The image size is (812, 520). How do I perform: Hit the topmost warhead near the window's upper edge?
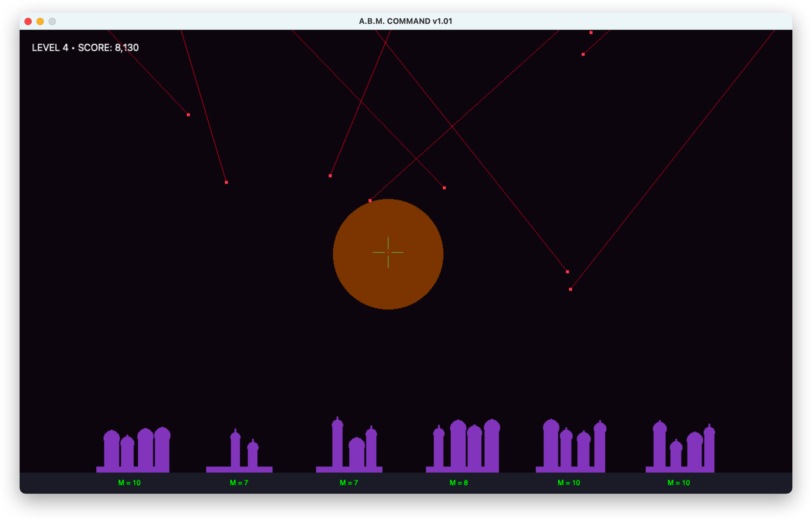[x=591, y=33]
